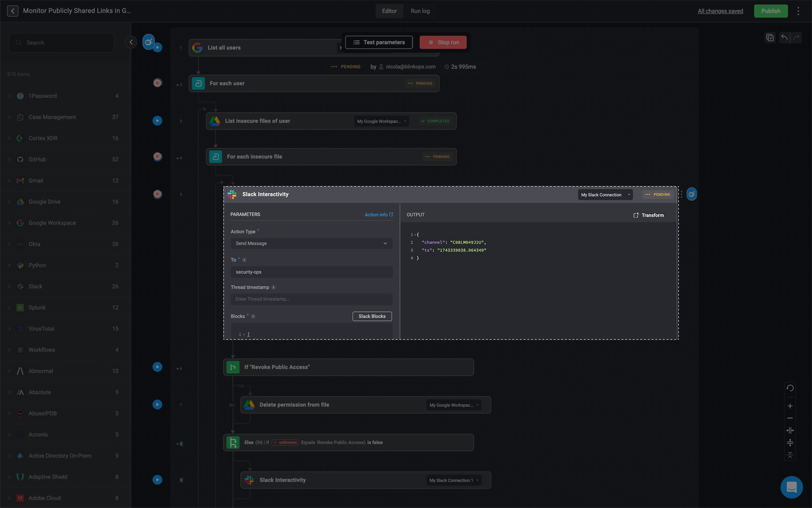Viewport: 812px width, 508px height.
Task: Switch to the Editor tab
Action: (389, 11)
